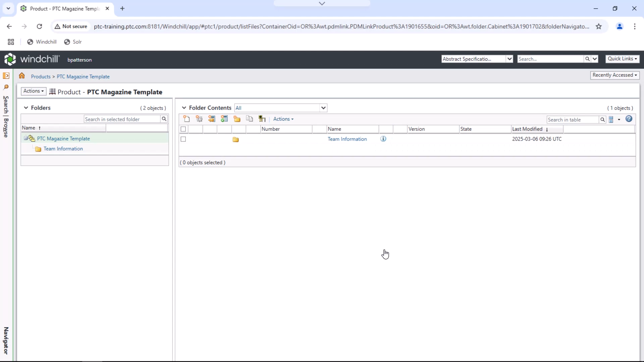Open the New Part tool in Folder Contents
The image size is (644, 362).
pos(199,119)
